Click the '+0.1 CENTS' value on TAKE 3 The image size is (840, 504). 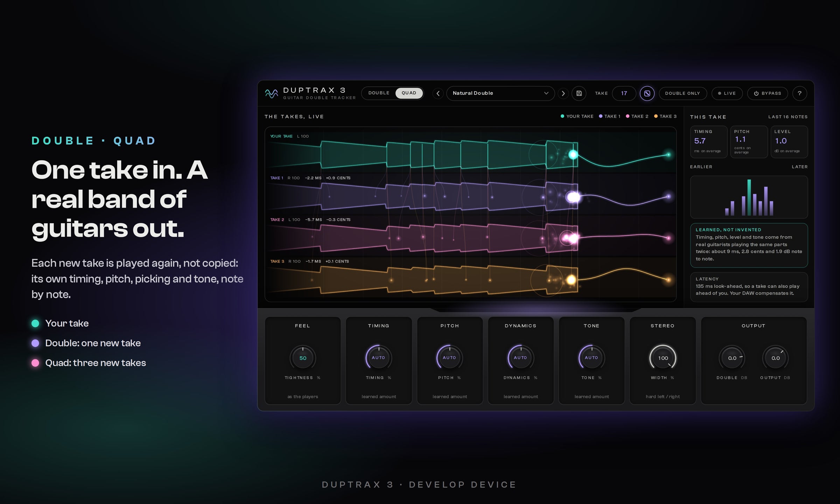point(337,261)
